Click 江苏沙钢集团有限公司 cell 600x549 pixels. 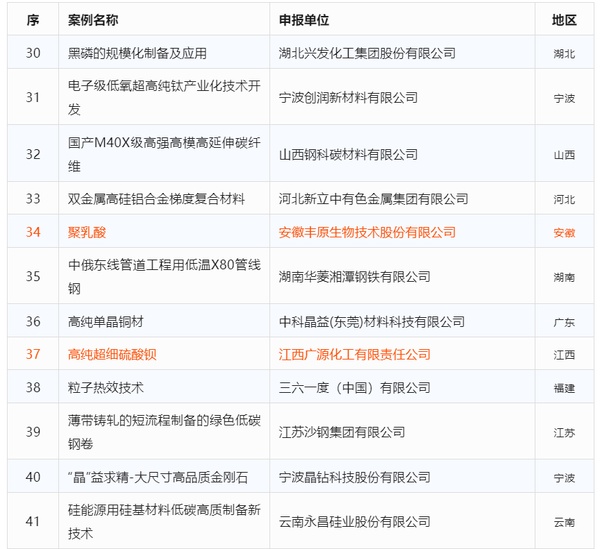342,432
